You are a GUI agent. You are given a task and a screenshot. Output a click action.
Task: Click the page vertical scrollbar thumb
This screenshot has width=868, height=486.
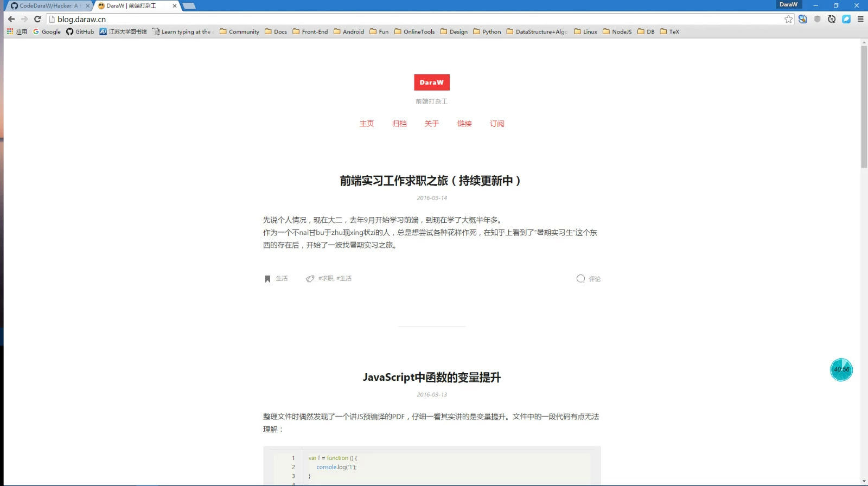pyautogui.click(x=864, y=107)
